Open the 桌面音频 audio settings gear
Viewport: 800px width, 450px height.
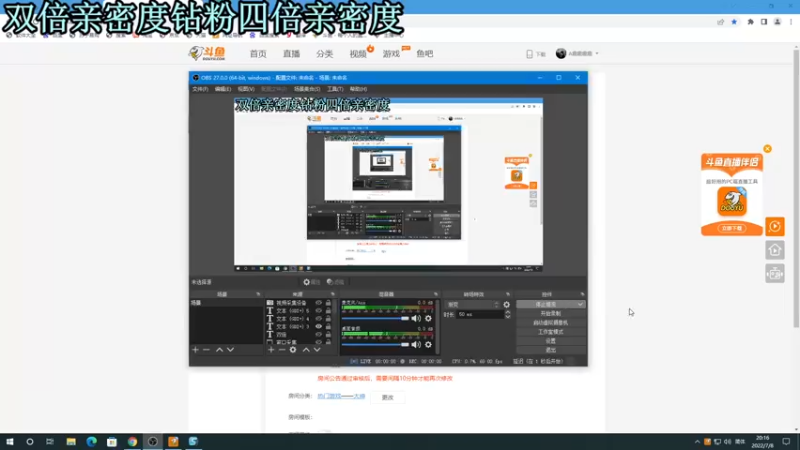[x=428, y=345]
